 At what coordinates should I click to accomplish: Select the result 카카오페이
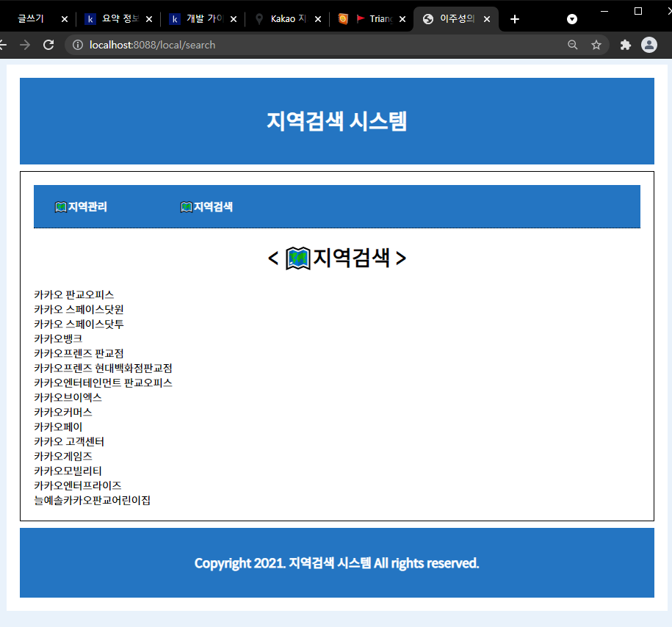[x=58, y=427]
